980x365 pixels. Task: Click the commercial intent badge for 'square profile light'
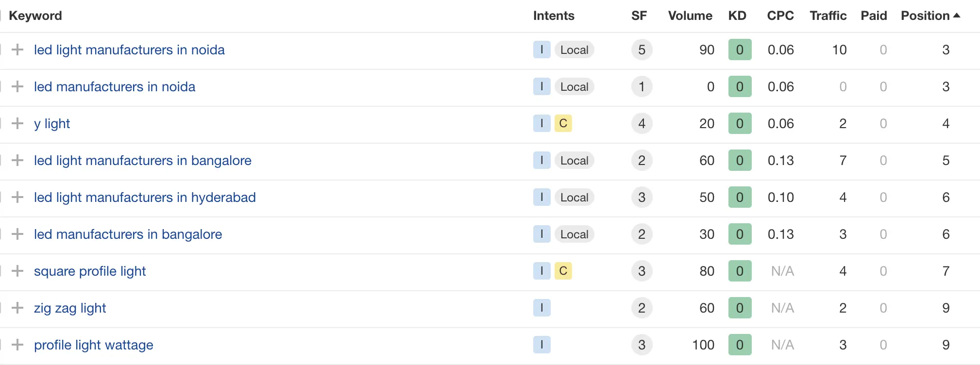tap(563, 271)
